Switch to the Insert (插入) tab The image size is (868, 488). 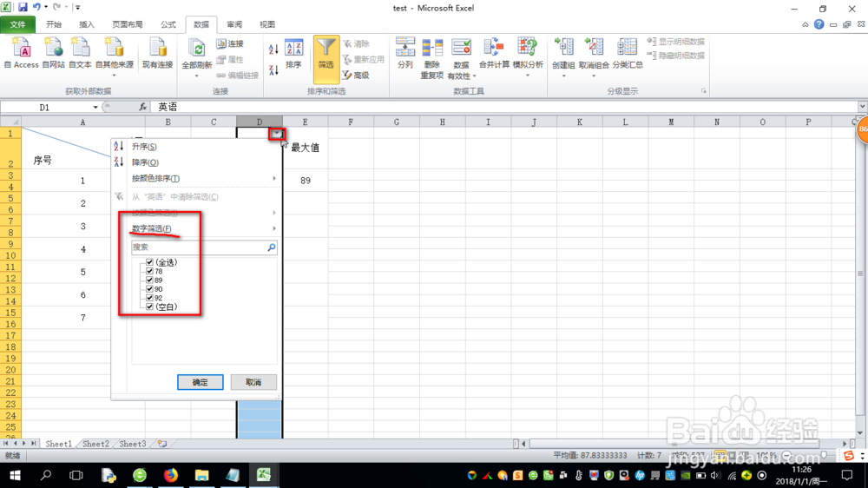(86, 24)
